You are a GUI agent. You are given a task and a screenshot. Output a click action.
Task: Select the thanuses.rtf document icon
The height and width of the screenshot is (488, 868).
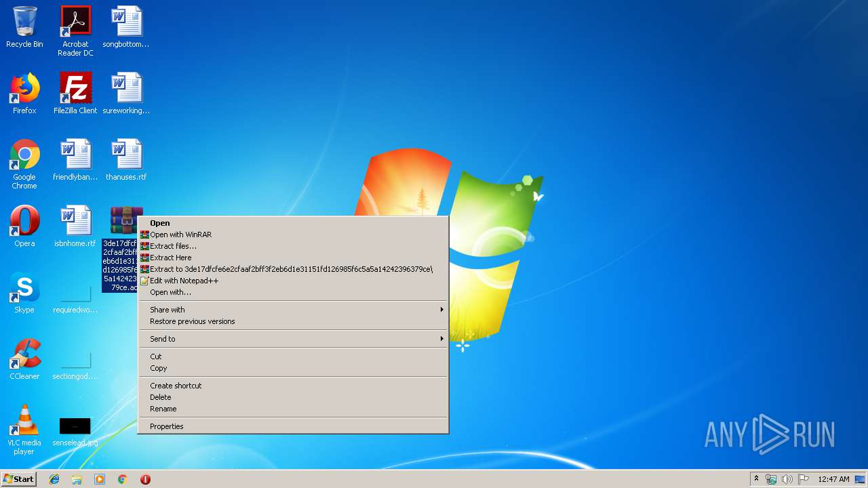pyautogui.click(x=126, y=160)
